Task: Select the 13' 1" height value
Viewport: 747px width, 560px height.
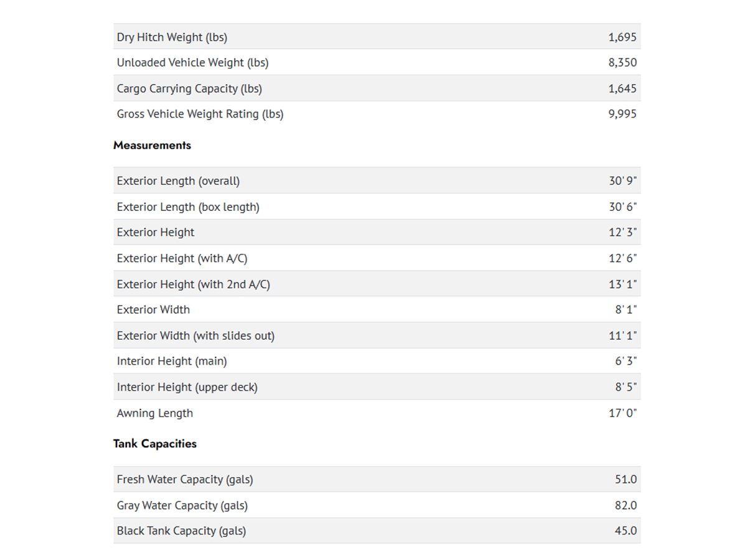Action: (622, 284)
